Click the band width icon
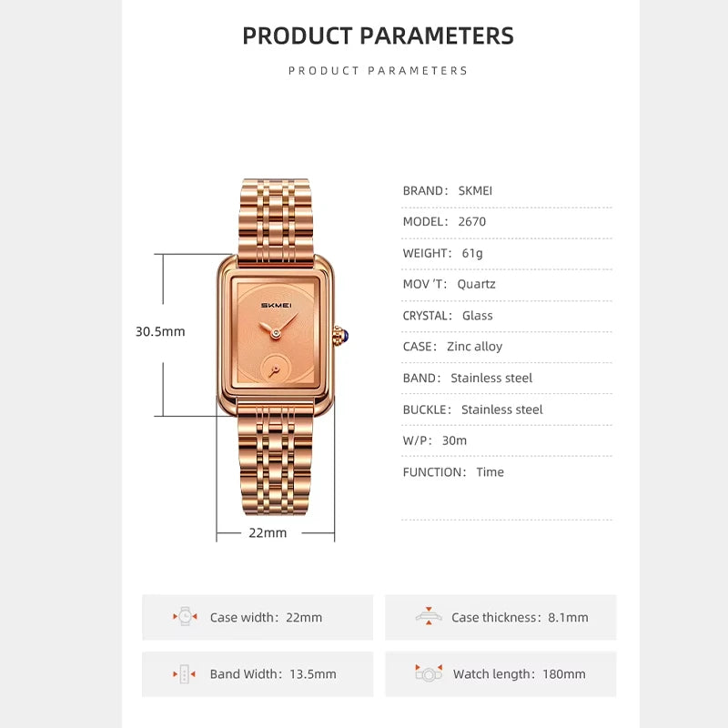This screenshot has width=728, height=728. pyautogui.click(x=185, y=673)
